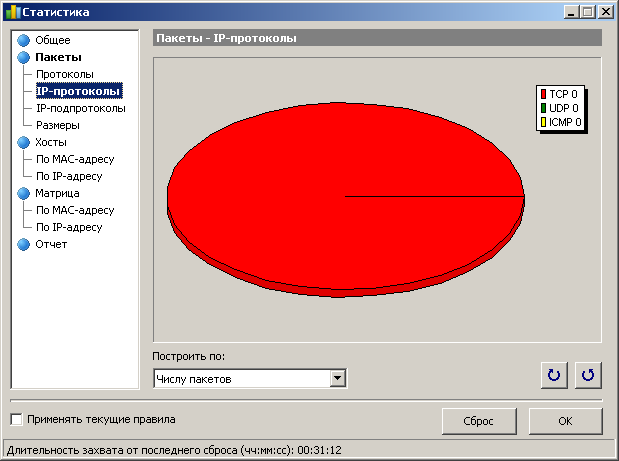Select По IP-адресу under Хосты
Viewport: 619px width, 461px height.
(x=69, y=176)
